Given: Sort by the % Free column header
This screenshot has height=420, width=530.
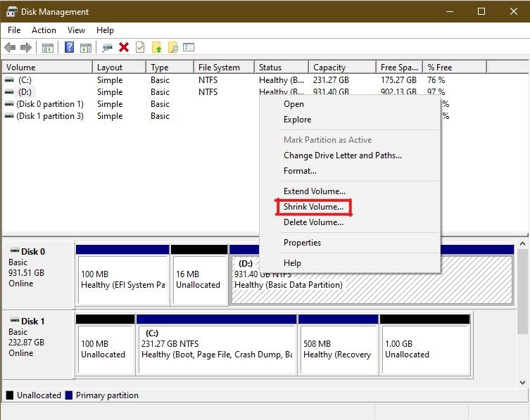Looking at the screenshot, I should click(x=455, y=68).
